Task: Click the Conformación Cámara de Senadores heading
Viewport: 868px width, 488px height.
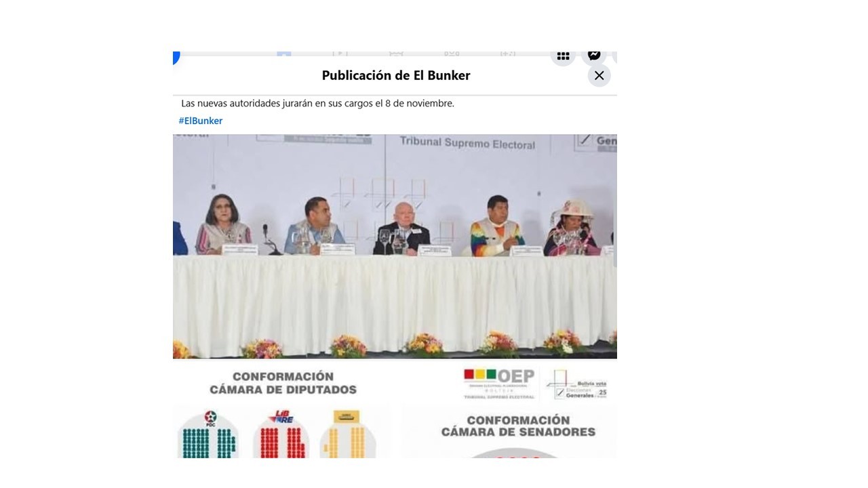Action: (518, 426)
